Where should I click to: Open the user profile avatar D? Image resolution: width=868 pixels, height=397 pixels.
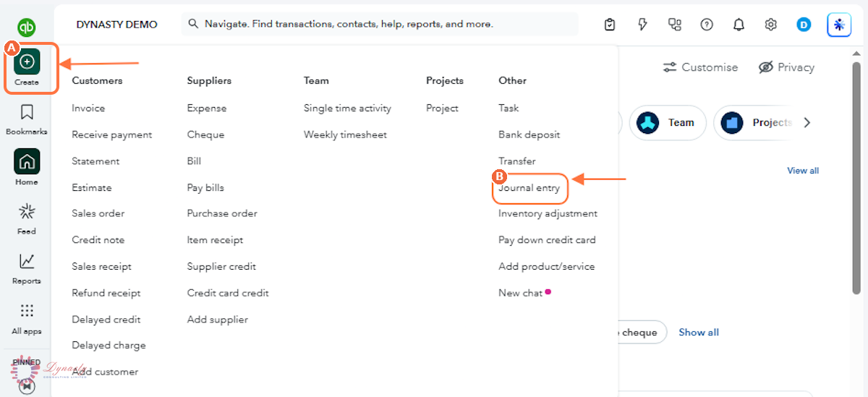tap(804, 25)
